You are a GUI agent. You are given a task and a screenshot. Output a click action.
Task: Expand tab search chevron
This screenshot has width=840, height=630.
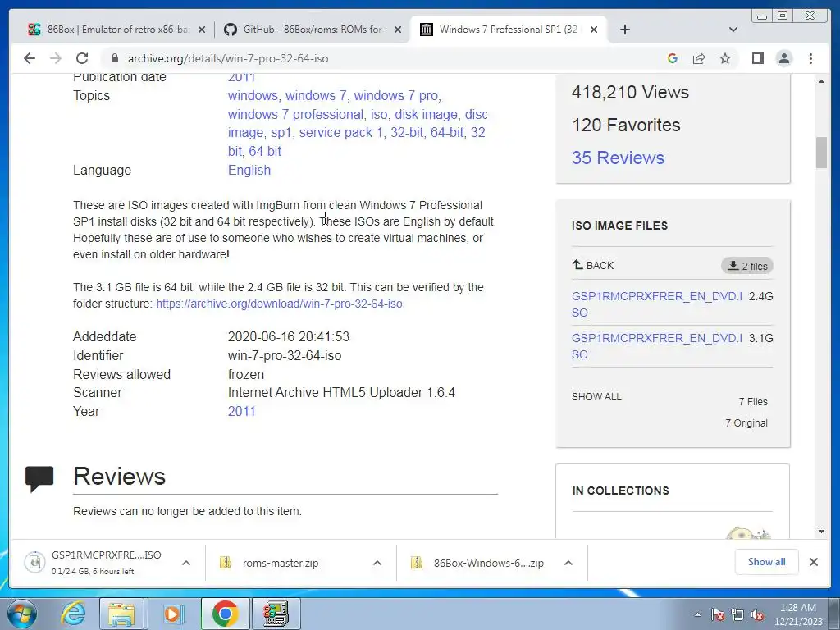pyautogui.click(x=733, y=30)
